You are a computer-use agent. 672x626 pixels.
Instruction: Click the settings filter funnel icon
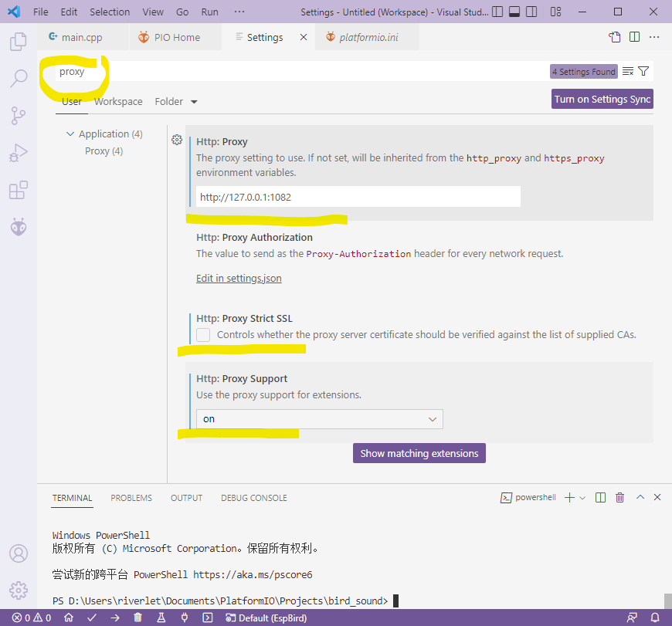[643, 72]
